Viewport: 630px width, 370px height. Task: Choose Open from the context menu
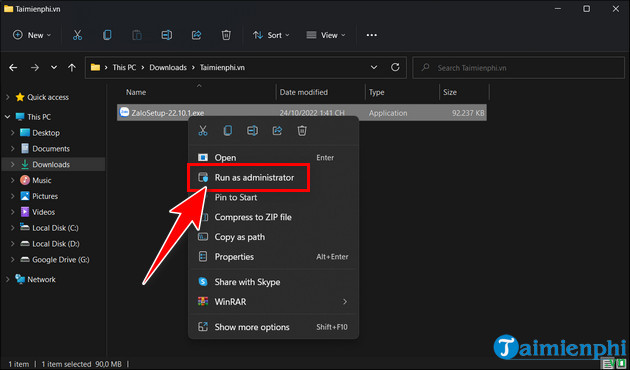[273, 157]
